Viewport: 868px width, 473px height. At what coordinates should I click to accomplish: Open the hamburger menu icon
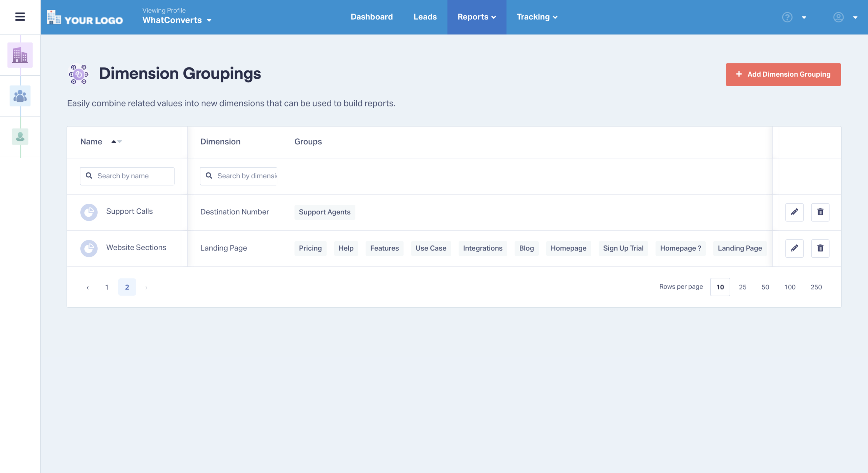click(20, 17)
